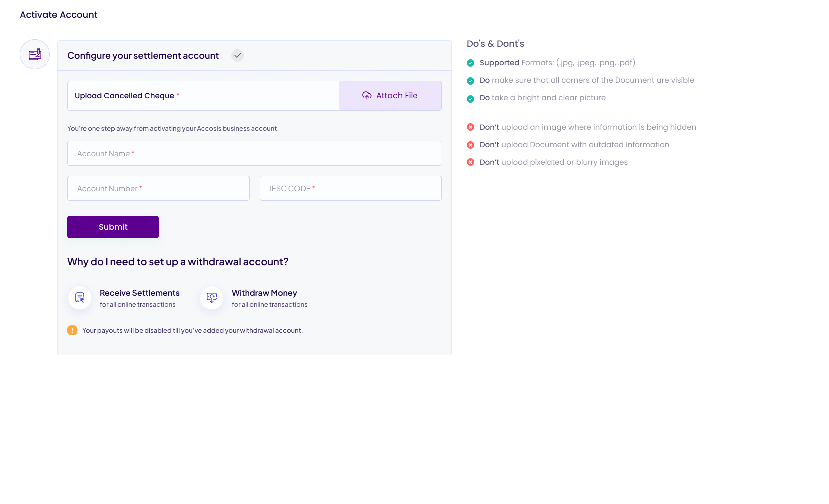Focus the Account Name field
The image size is (829, 504).
coord(254,153)
